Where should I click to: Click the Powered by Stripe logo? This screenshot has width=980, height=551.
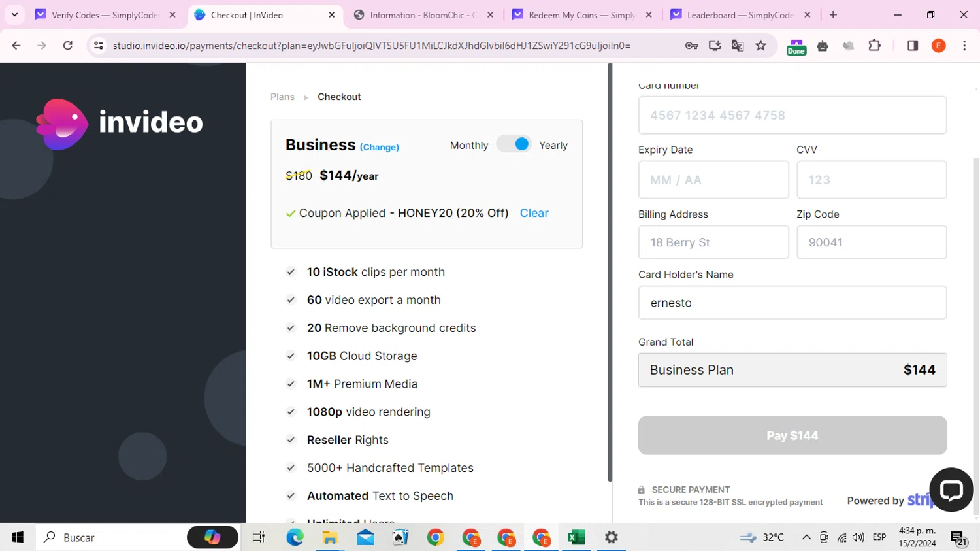[890, 500]
